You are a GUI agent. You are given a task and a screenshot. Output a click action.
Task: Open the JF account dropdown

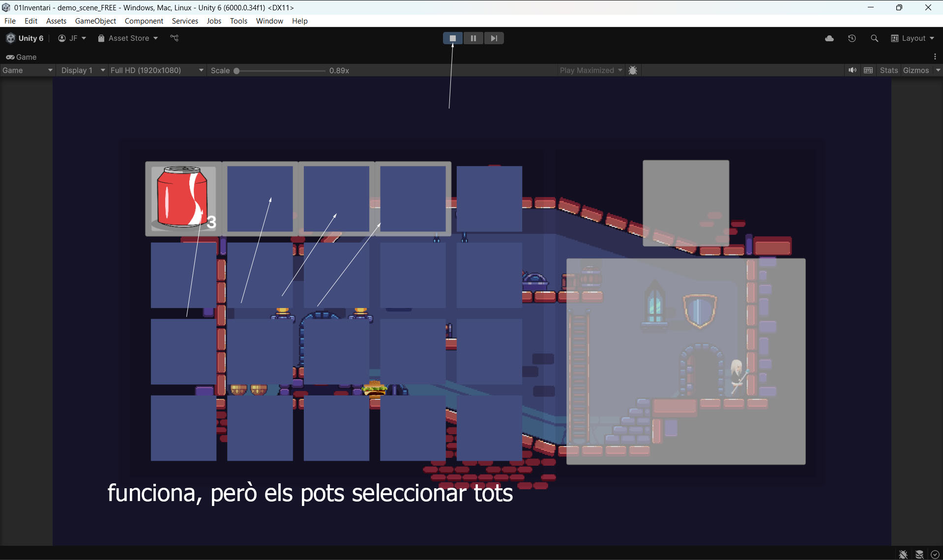click(x=72, y=38)
